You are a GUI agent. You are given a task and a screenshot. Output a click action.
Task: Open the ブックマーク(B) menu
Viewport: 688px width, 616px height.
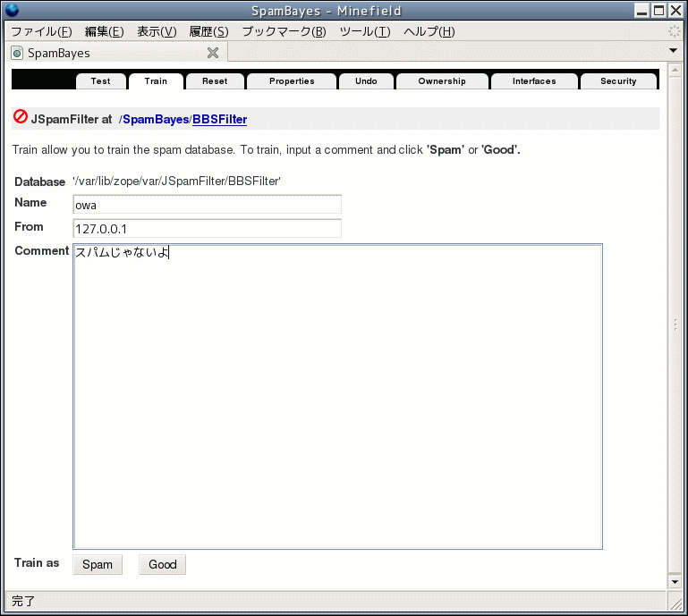click(x=284, y=31)
